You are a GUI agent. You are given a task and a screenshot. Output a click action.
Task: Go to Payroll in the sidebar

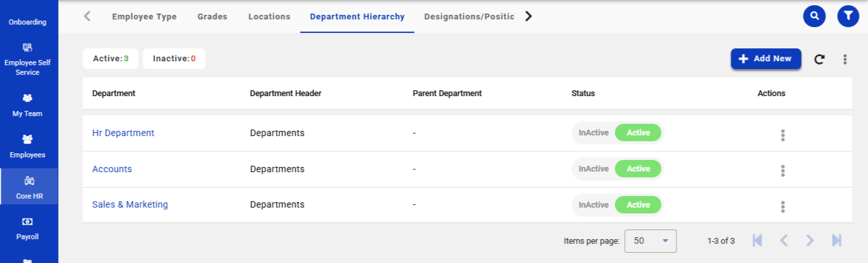[x=28, y=228]
